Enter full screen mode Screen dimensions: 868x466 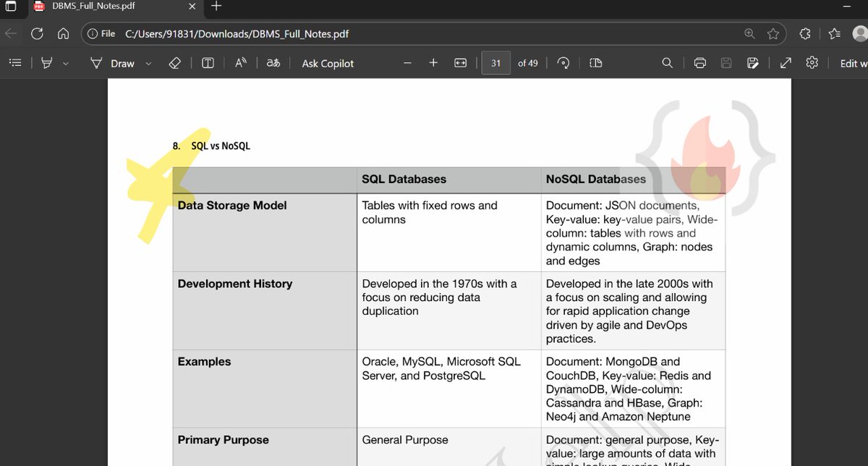click(x=786, y=63)
